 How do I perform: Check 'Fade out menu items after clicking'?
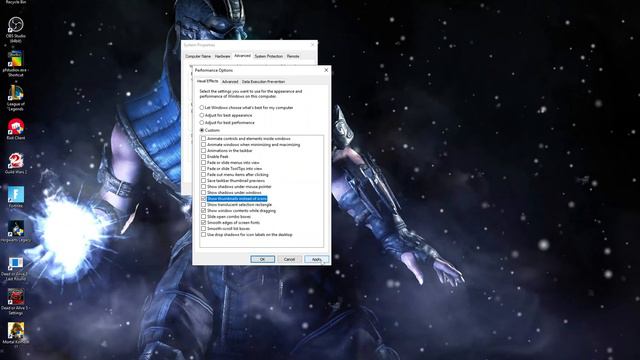pyautogui.click(x=203, y=175)
